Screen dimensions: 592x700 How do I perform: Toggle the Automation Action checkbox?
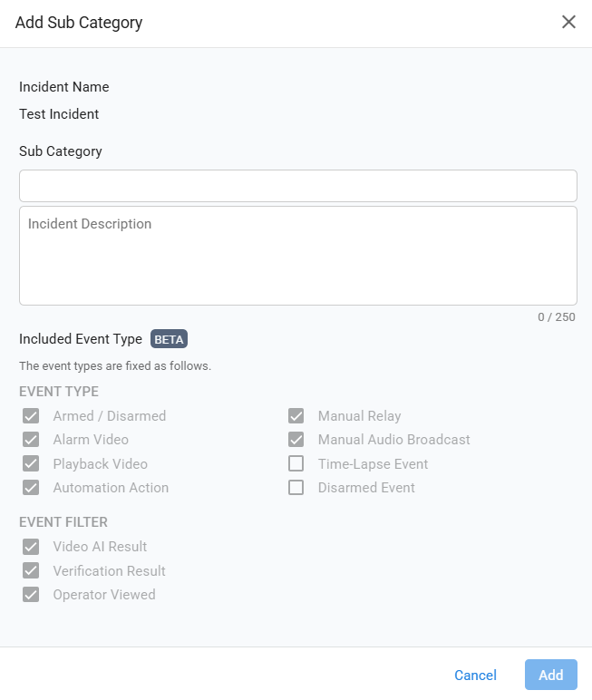pos(32,488)
